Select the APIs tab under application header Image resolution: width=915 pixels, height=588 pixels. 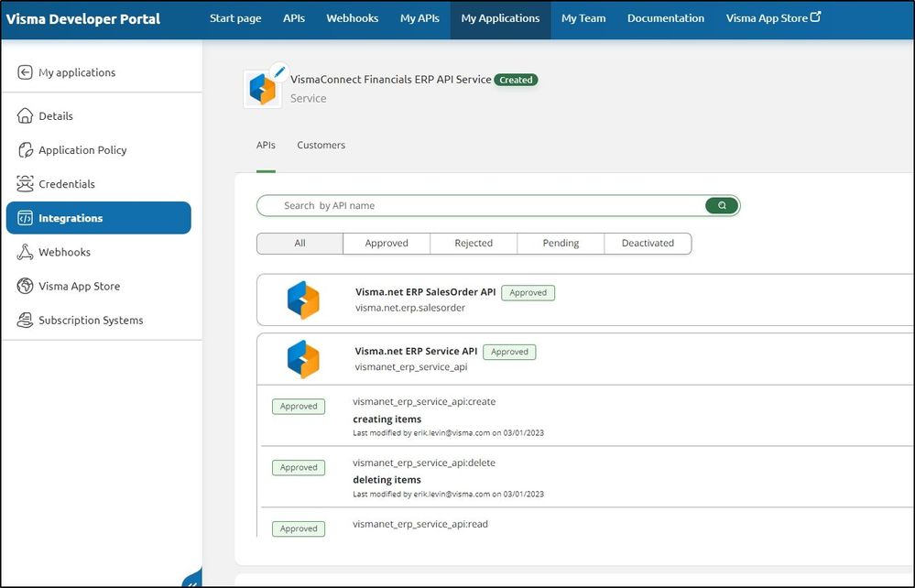(266, 146)
